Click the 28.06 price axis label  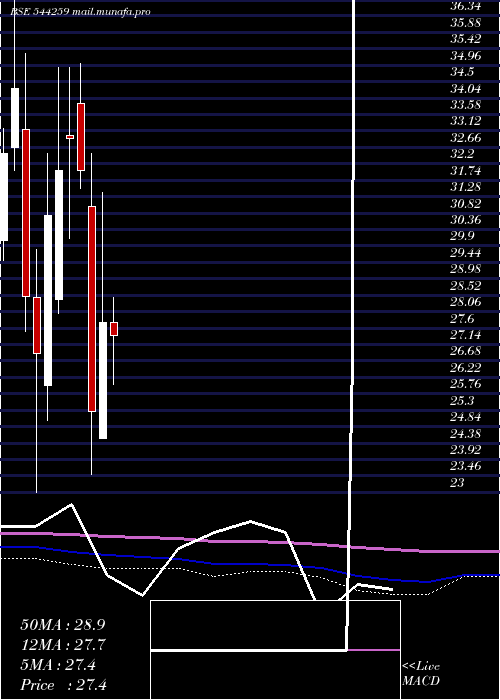[x=466, y=302]
